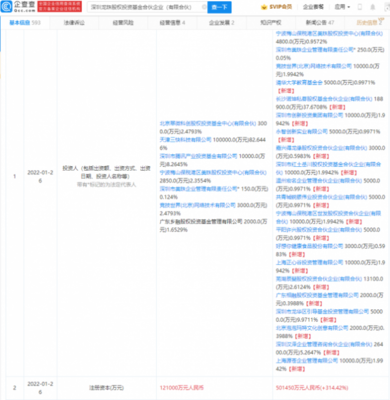Click the SVIP会员 crown icon

(264, 7)
